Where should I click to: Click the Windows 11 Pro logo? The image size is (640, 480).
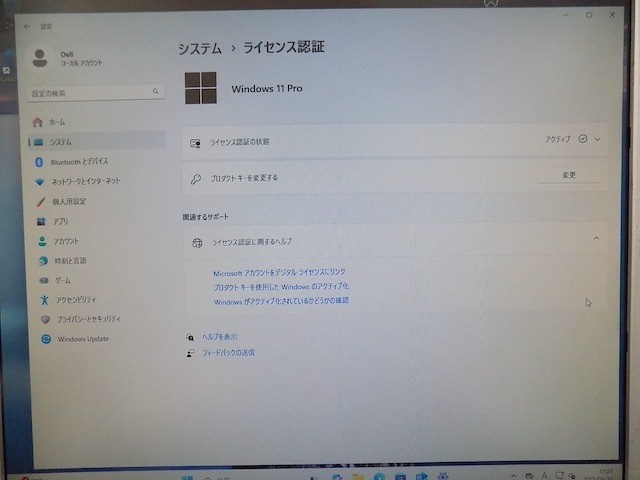pos(200,88)
